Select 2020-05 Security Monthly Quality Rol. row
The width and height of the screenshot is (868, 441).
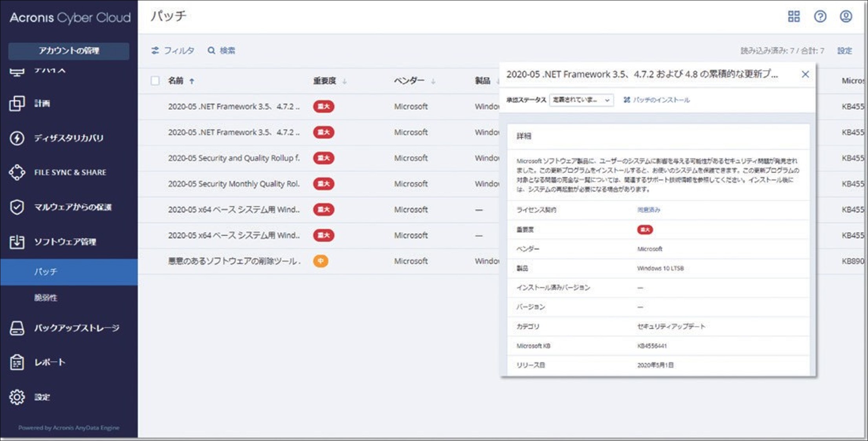click(318, 184)
